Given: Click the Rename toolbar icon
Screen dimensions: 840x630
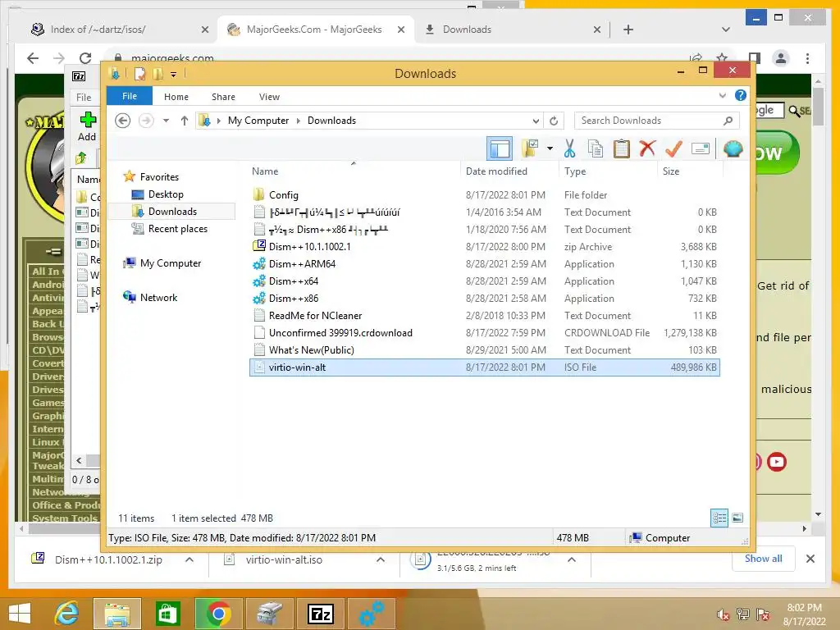Looking at the screenshot, I should point(701,148).
